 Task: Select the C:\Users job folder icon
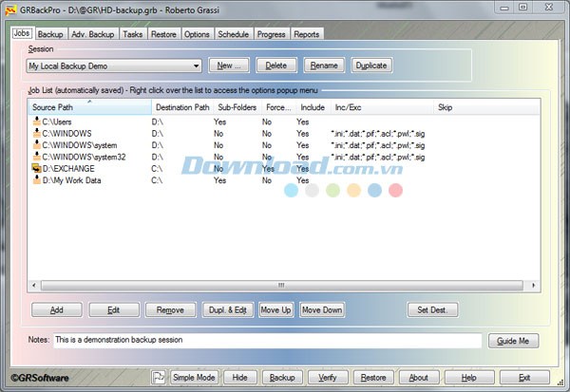click(x=37, y=121)
